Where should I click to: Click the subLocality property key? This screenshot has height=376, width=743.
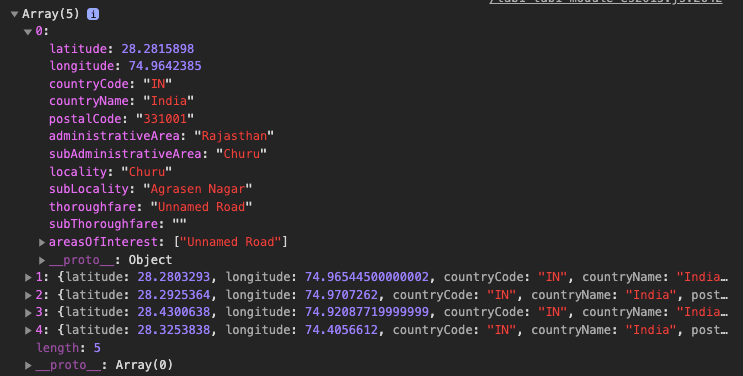[89, 189]
